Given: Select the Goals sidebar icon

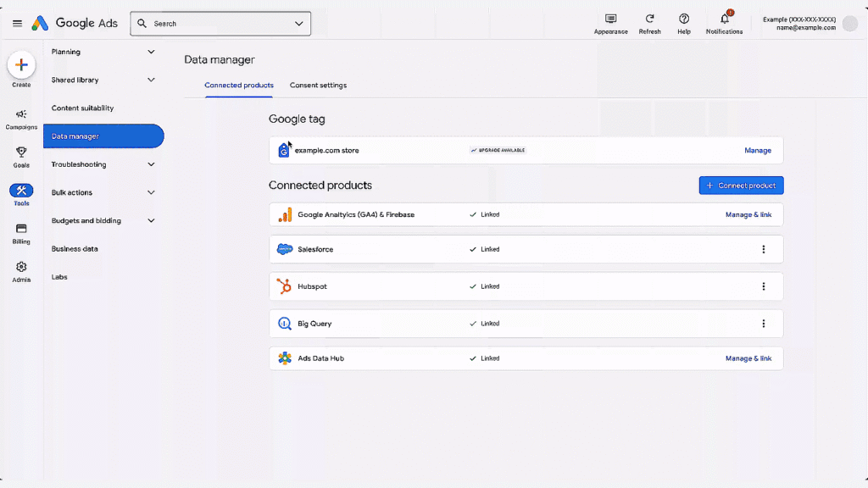Looking at the screenshot, I should click(20, 153).
